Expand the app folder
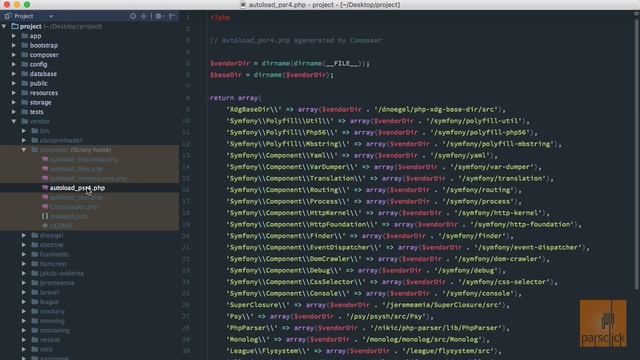This screenshot has height=360, width=640. (14, 36)
